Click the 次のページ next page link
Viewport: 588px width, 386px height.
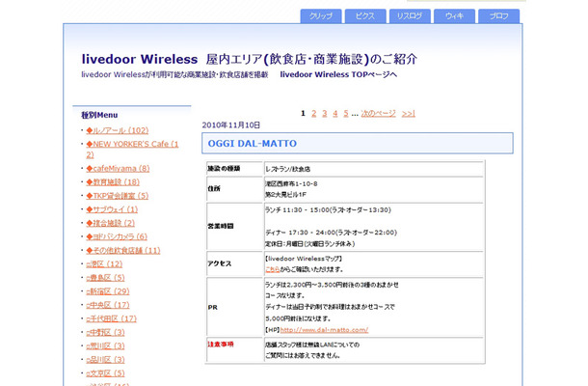[x=378, y=113]
